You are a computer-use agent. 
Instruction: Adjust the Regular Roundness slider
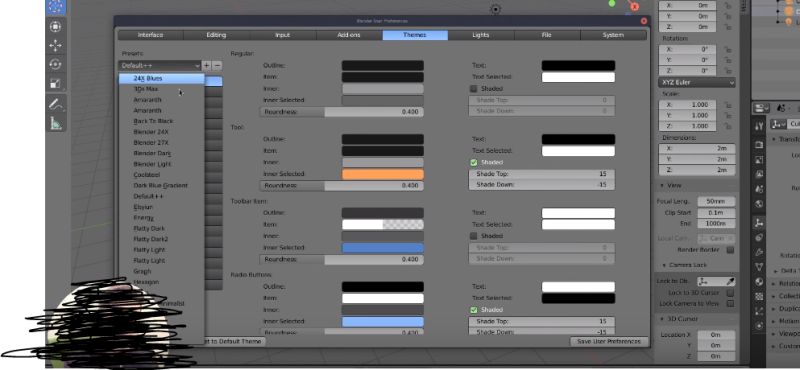point(341,112)
